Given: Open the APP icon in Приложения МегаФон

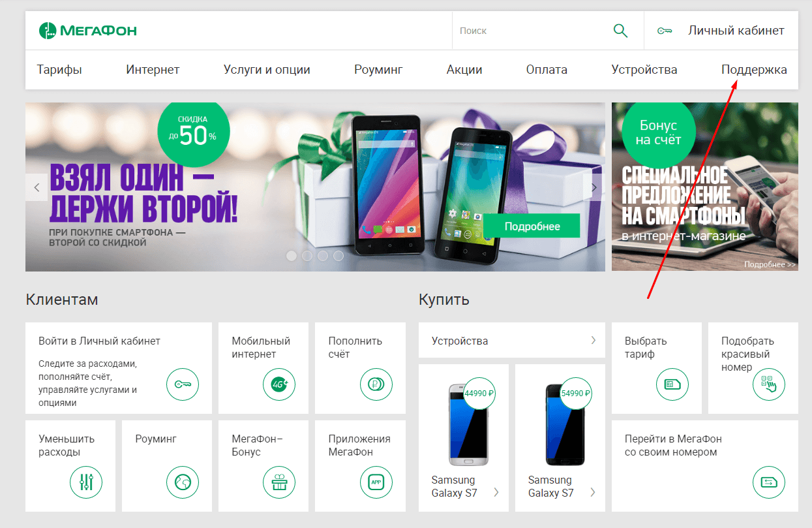Looking at the screenshot, I should 376,482.
